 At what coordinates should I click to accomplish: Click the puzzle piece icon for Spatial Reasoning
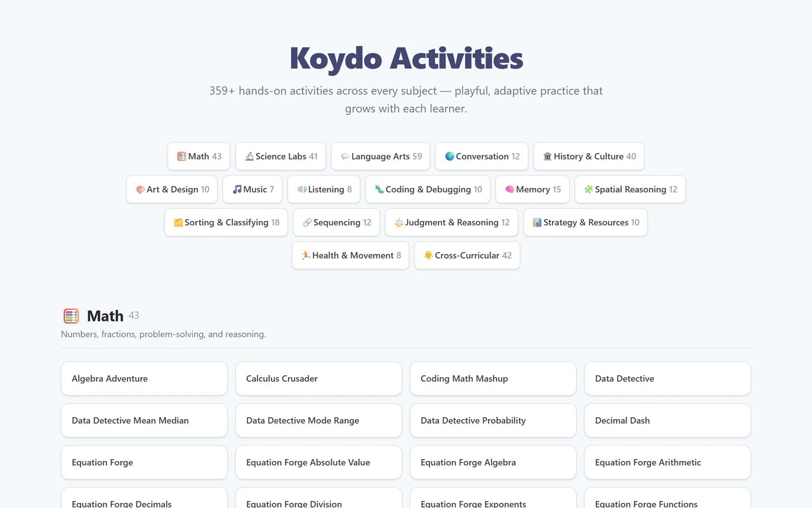(x=589, y=189)
